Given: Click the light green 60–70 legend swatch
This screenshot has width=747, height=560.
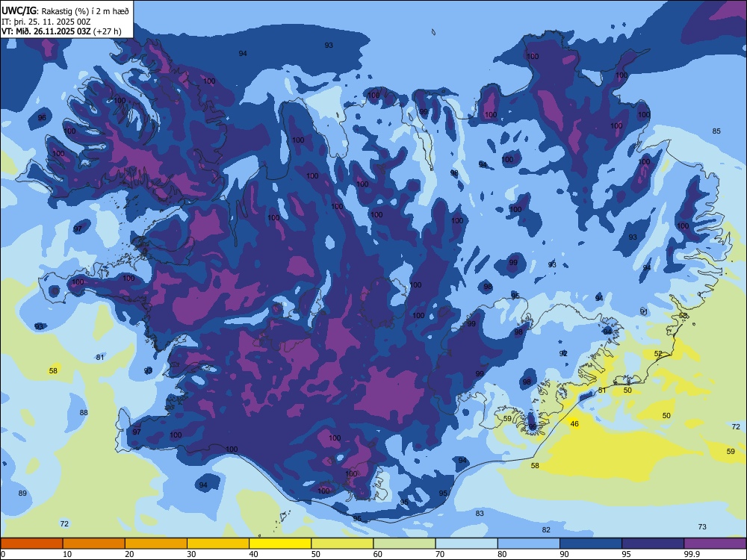Looking at the screenshot, I should (404, 544).
